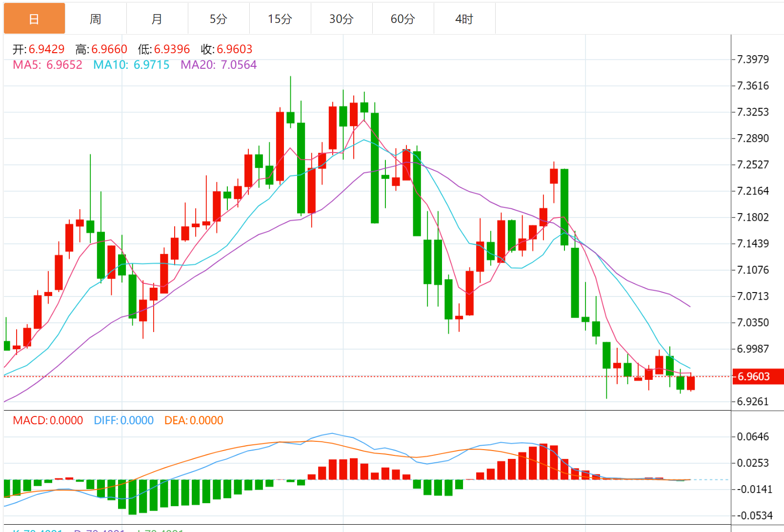
Task: Click the MA5: 6.9652 label
Action: tap(48, 65)
